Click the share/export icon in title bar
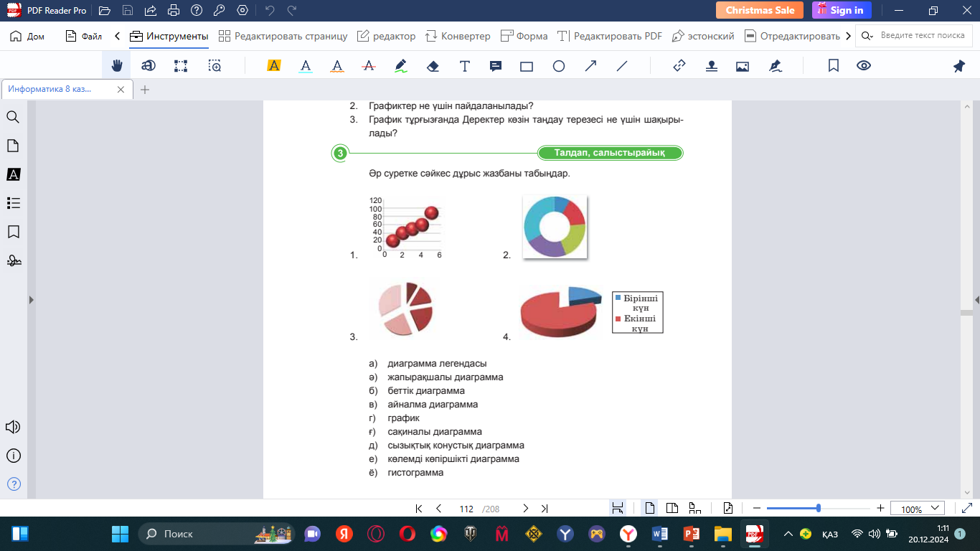Viewport: 980px width, 551px height. [151, 11]
